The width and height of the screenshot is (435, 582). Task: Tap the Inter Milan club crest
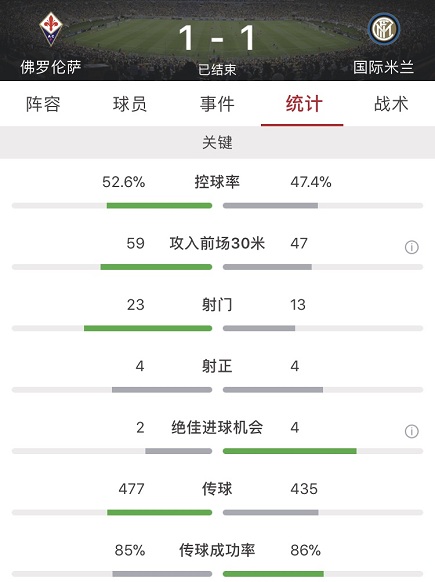point(383,29)
